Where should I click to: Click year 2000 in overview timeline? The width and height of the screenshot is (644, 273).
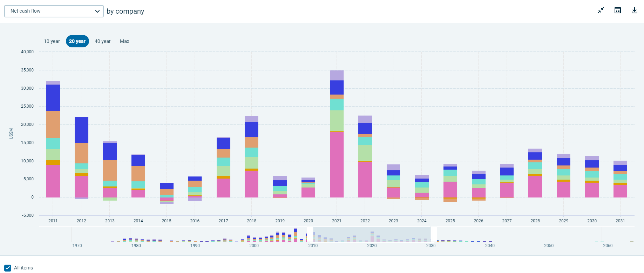254,246
